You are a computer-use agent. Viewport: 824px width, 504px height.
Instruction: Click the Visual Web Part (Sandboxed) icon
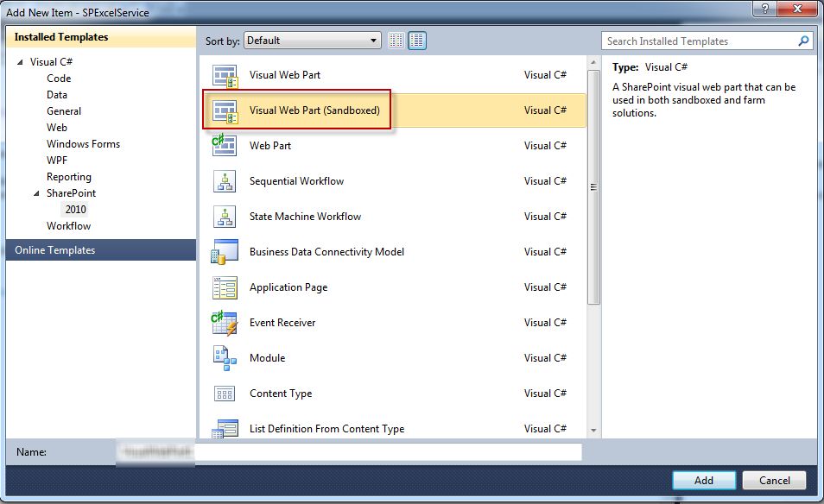[225, 111]
